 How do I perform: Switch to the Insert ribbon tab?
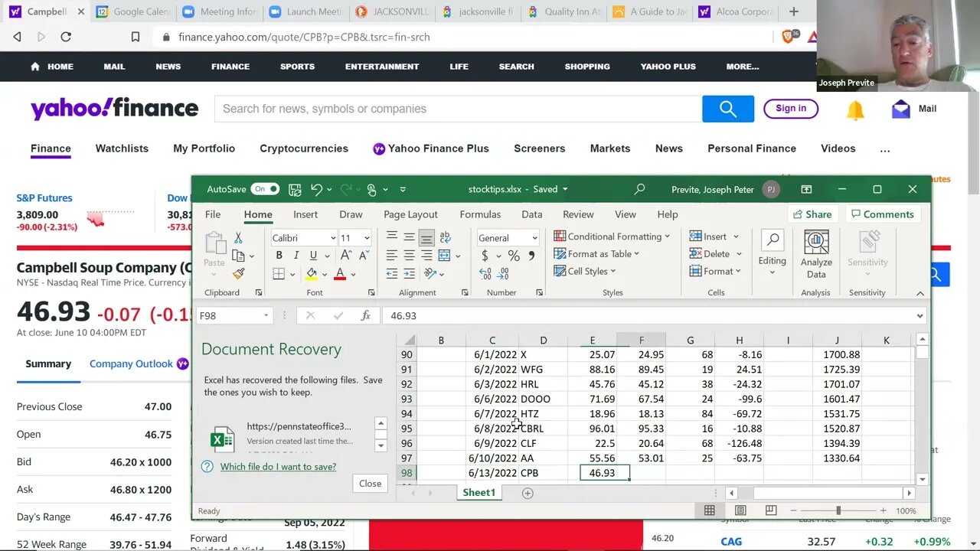point(305,214)
